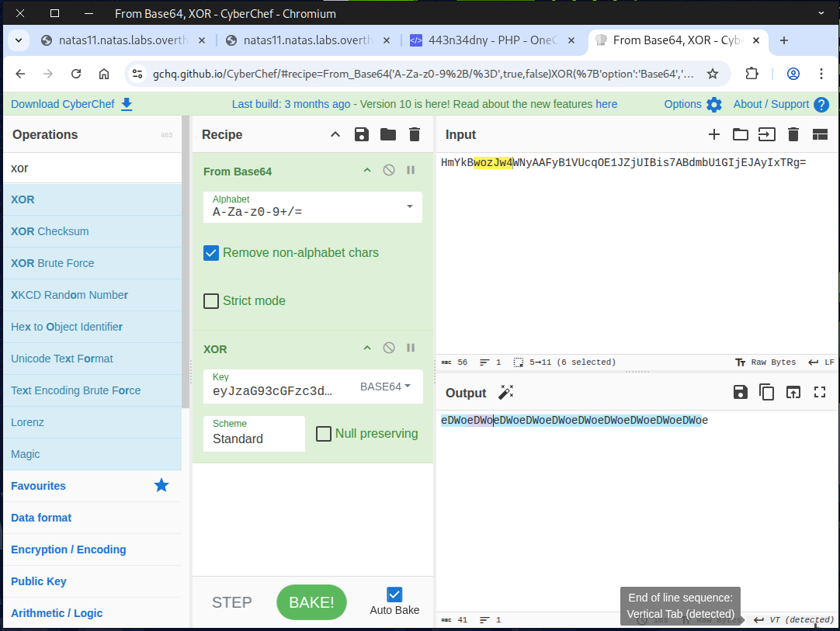Collapse the From Base64 operation
The height and width of the screenshot is (631, 840).
[367, 171]
